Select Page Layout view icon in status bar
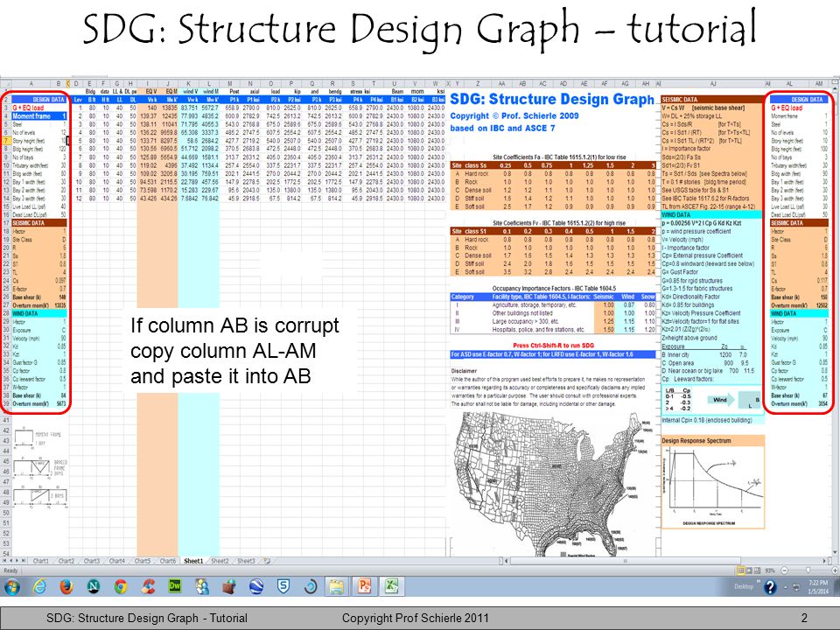 click(750, 570)
